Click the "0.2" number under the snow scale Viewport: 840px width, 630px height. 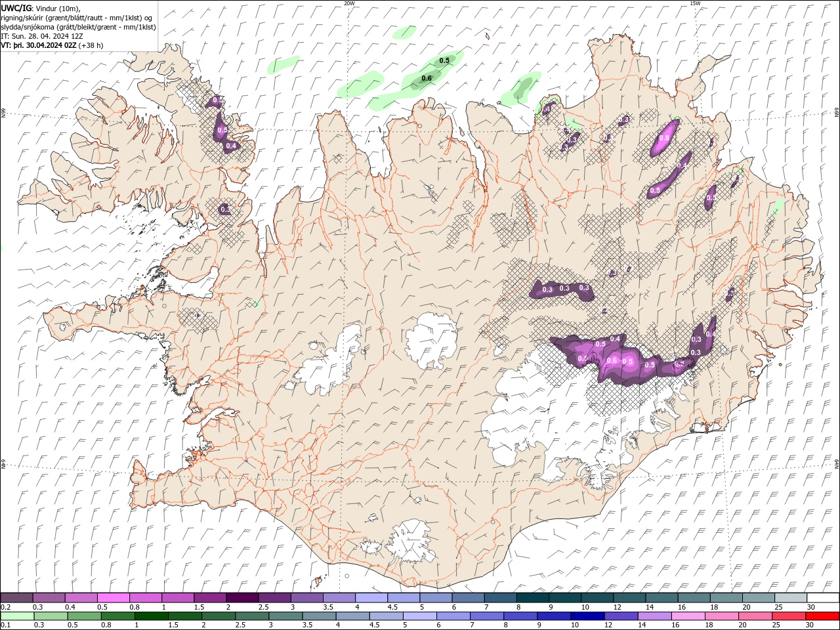(5, 607)
